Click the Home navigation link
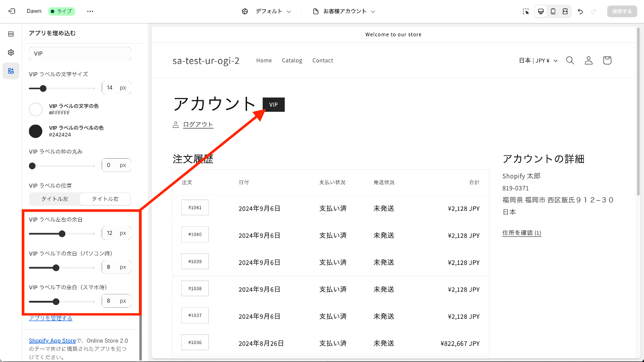 [x=264, y=60]
